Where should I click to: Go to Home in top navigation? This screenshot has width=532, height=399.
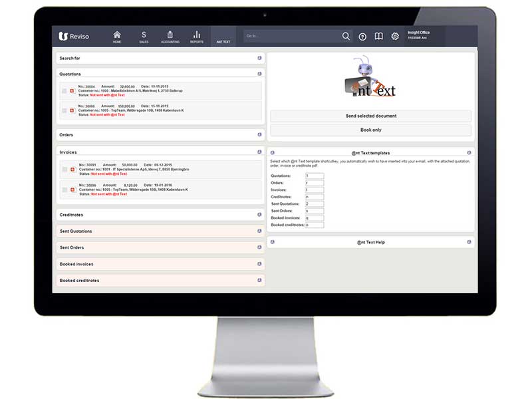click(x=117, y=37)
